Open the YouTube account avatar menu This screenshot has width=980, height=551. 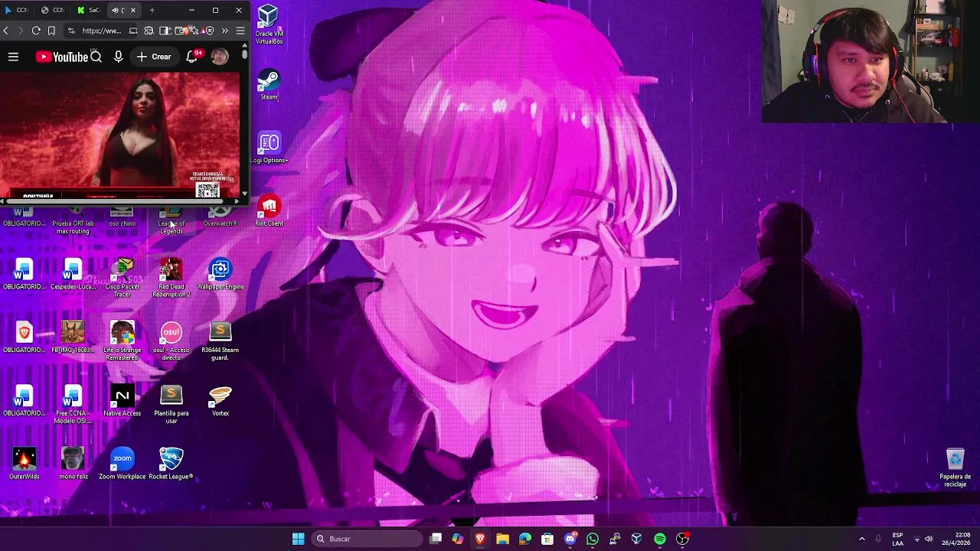[220, 57]
